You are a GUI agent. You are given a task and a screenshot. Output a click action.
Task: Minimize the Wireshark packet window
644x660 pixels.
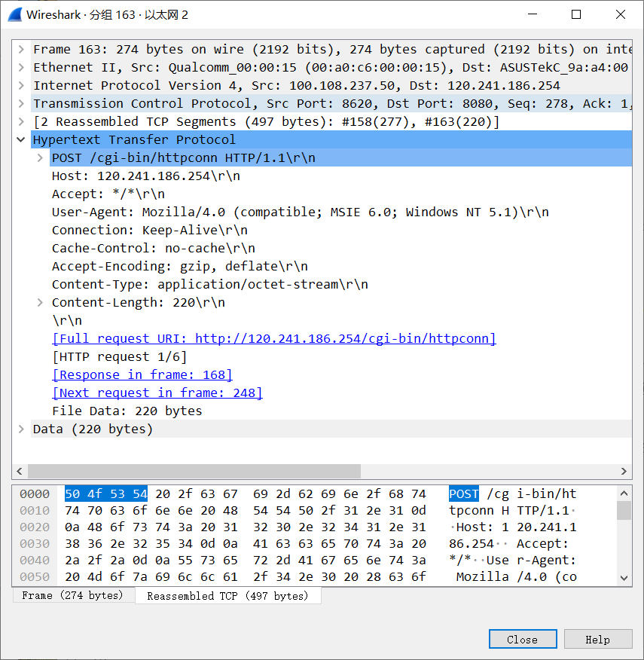(x=533, y=15)
